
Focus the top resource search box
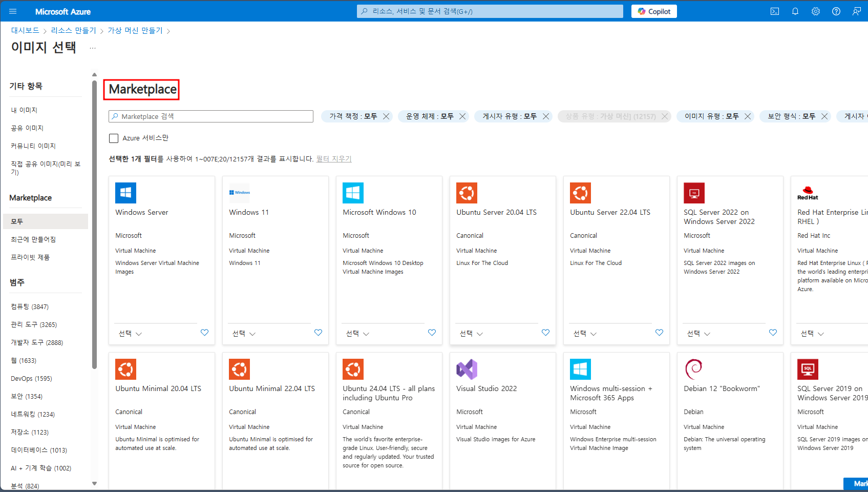click(x=490, y=11)
